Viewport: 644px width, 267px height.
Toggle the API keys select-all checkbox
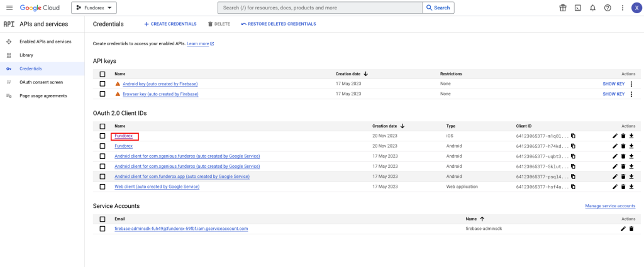pyautogui.click(x=103, y=74)
